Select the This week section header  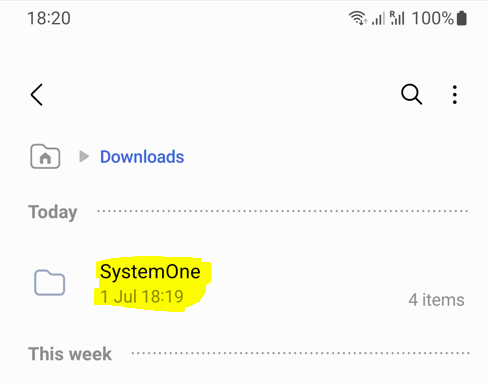[x=70, y=354]
